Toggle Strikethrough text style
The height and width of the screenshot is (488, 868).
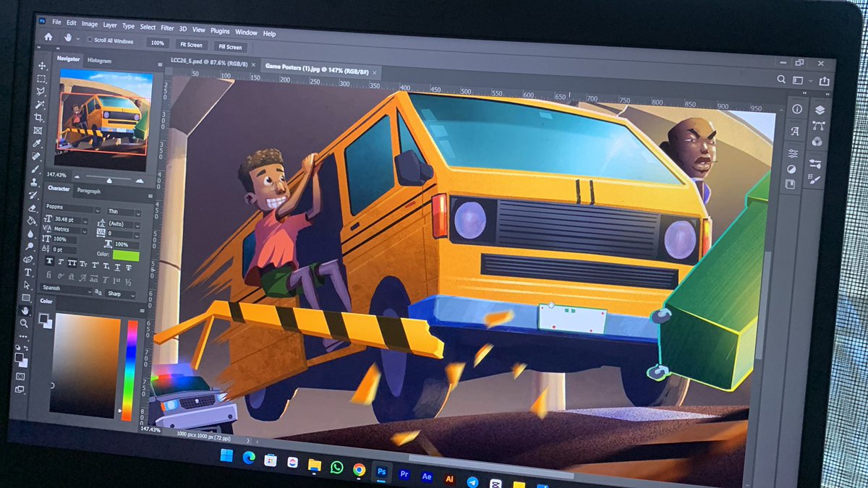coord(129,267)
